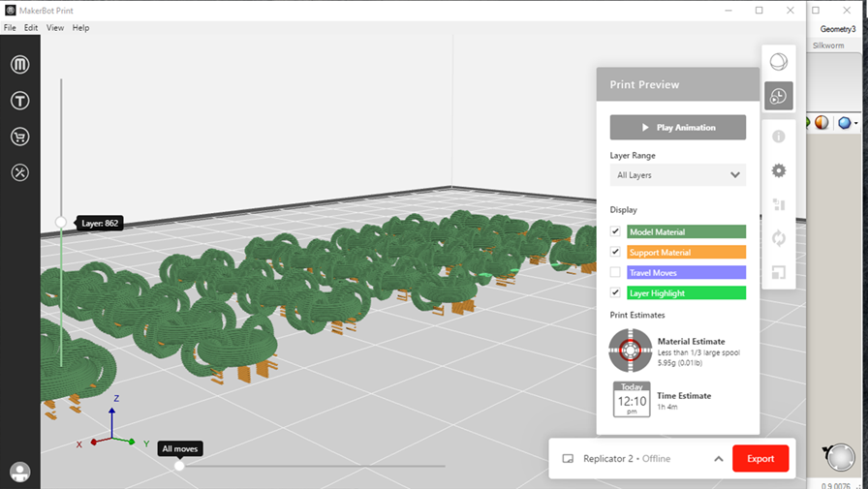Viewport: 868px width, 489px height.
Task: Click the green Model Material color bar
Action: point(687,231)
